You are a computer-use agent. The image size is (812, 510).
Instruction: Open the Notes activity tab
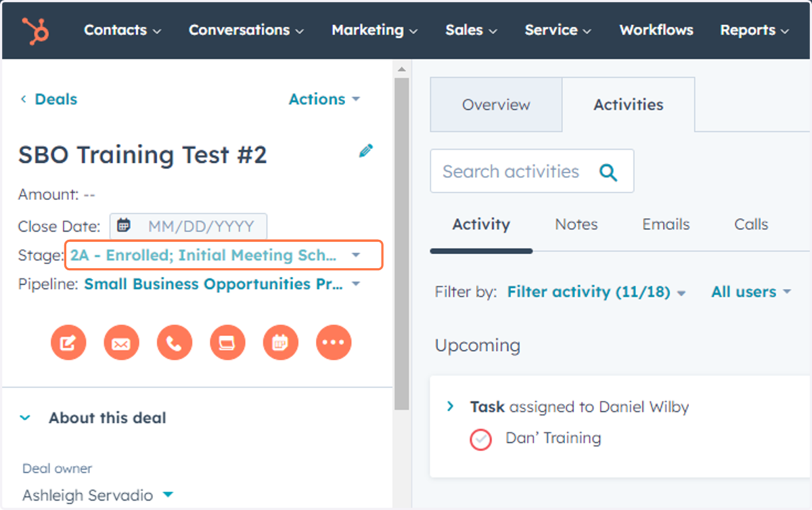coord(576,224)
